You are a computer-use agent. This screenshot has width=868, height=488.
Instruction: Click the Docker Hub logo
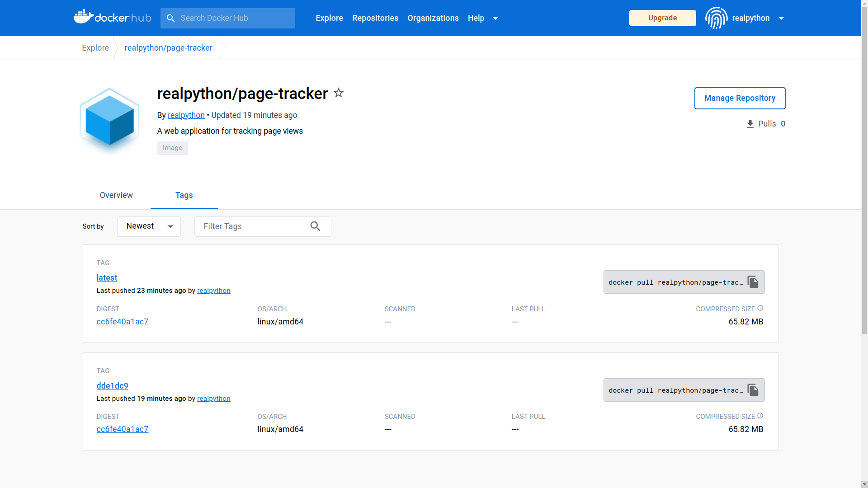click(x=112, y=18)
